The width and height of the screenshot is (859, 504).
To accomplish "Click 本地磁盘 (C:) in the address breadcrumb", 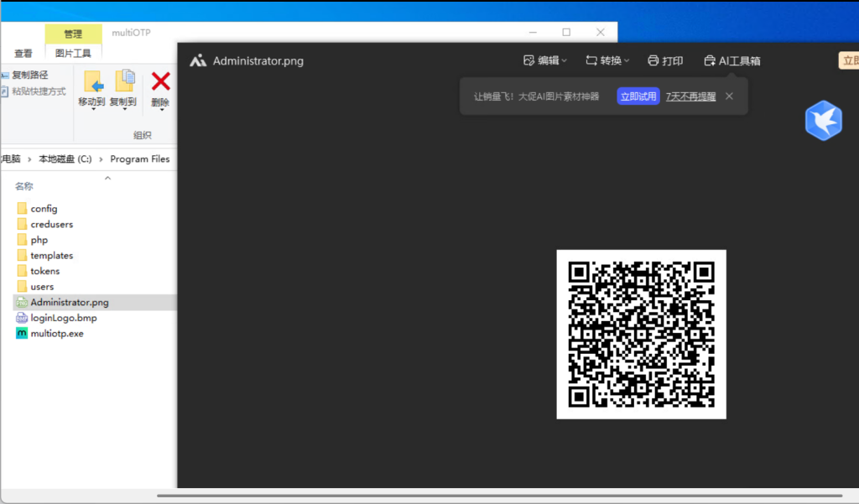I will coord(65,158).
